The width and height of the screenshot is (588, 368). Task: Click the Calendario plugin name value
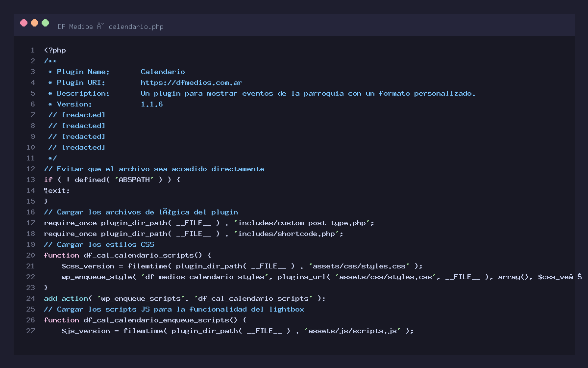pos(163,72)
